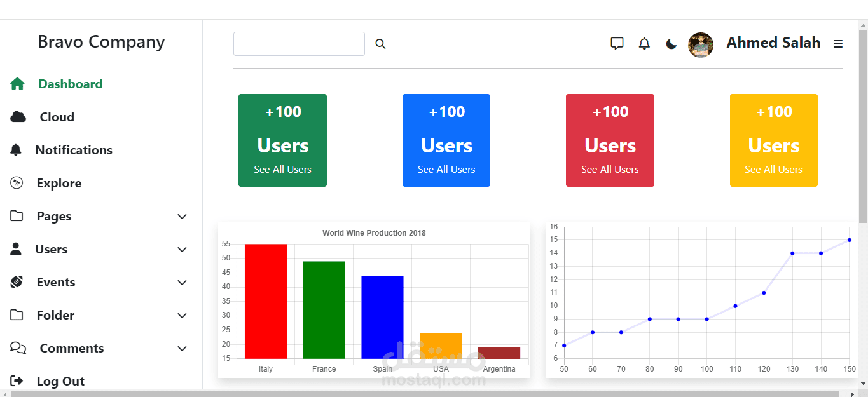Expand the Users sidebar chevron
Viewport: 868px width, 397px height.
(x=183, y=250)
